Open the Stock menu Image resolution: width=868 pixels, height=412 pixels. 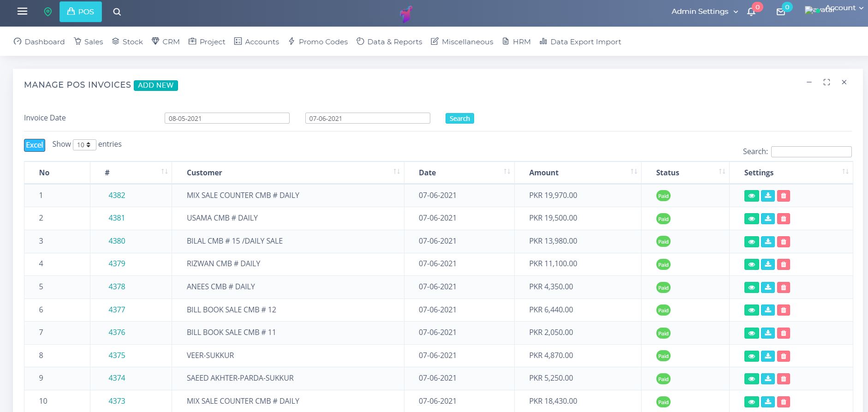point(128,42)
